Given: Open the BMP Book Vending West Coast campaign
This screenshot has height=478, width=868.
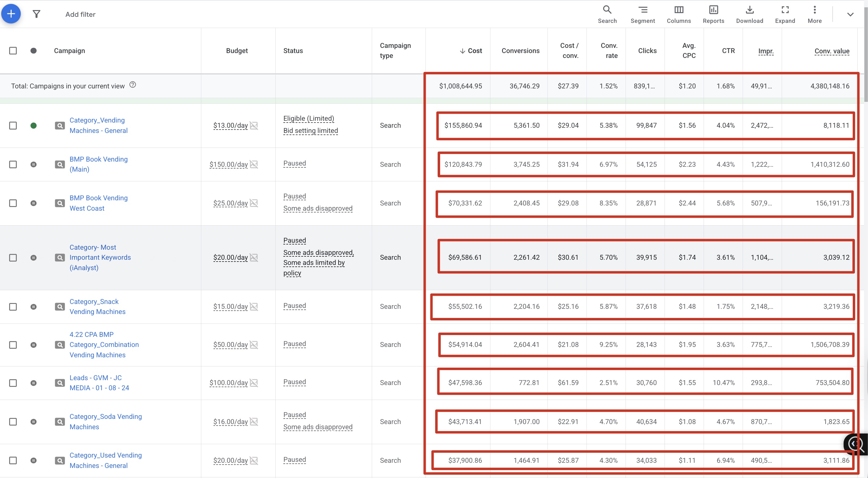Looking at the screenshot, I should point(99,203).
